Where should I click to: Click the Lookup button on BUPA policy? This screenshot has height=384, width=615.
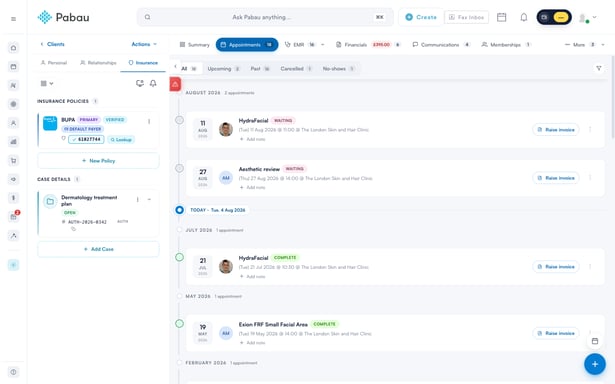121,140
